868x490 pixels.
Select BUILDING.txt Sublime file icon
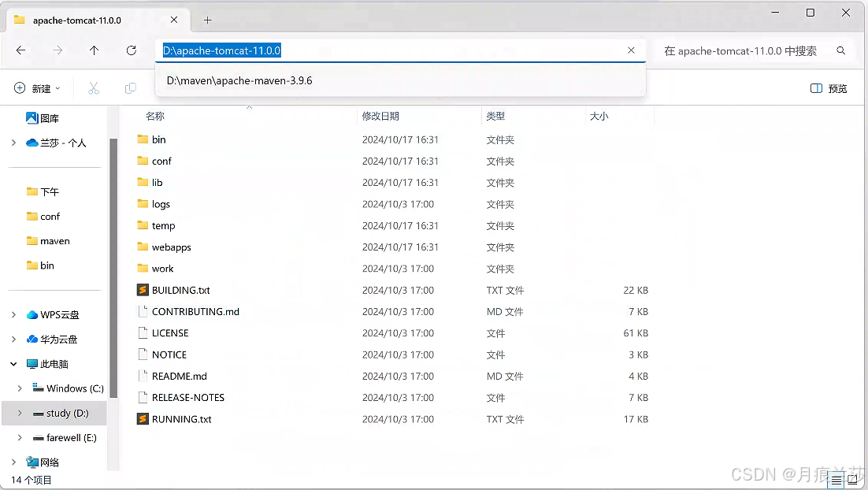pos(143,290)
